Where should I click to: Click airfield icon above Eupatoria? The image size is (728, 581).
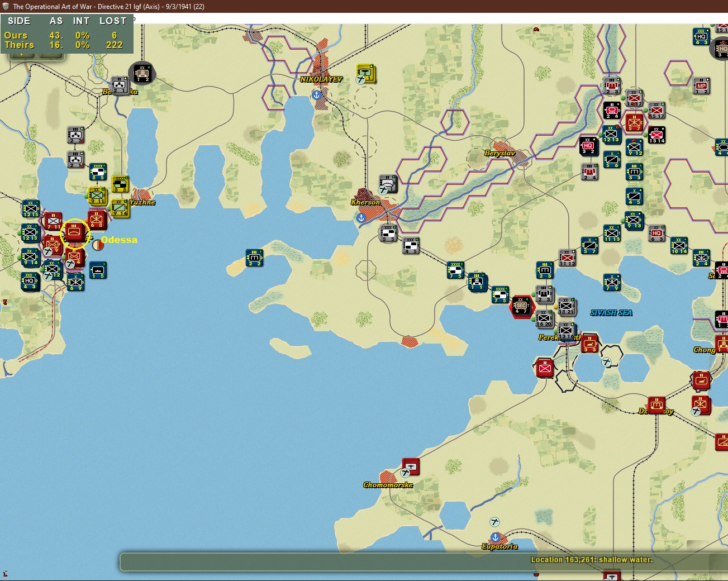pos(495,522)
